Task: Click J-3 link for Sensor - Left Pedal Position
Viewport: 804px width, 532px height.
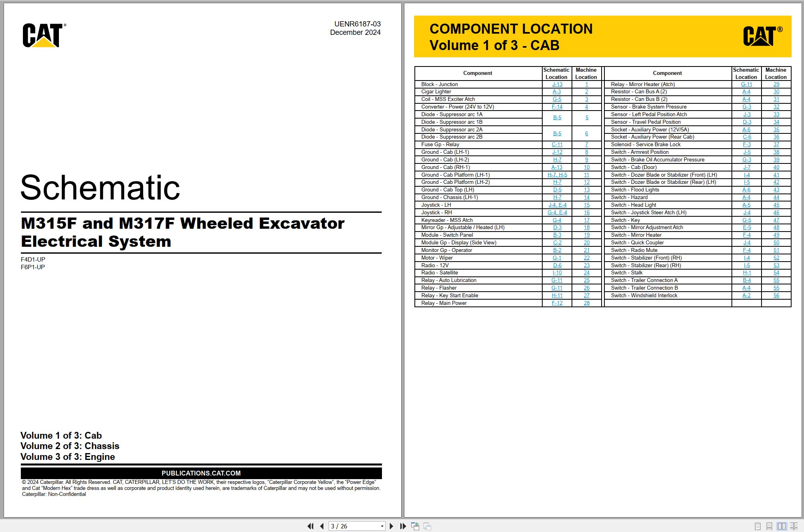Action: pyautogui.click(x=747, y=115)
